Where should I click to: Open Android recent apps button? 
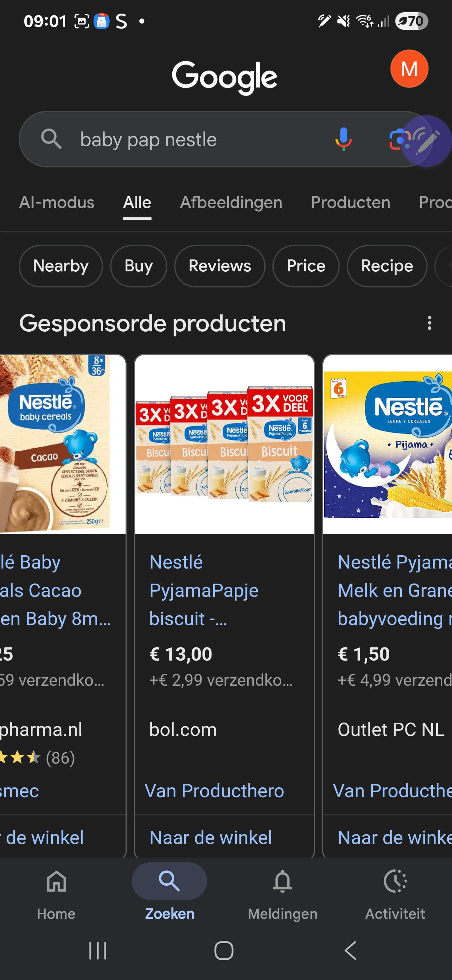[x=98, y=950]
